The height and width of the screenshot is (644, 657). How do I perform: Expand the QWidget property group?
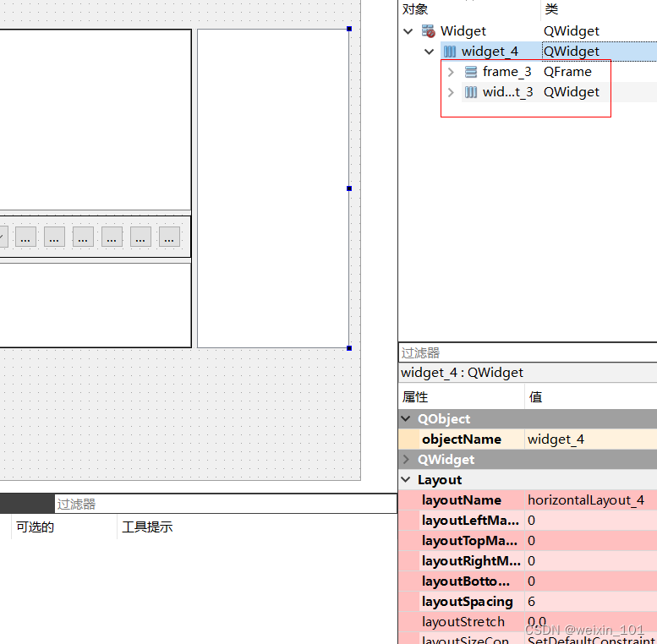406,460
